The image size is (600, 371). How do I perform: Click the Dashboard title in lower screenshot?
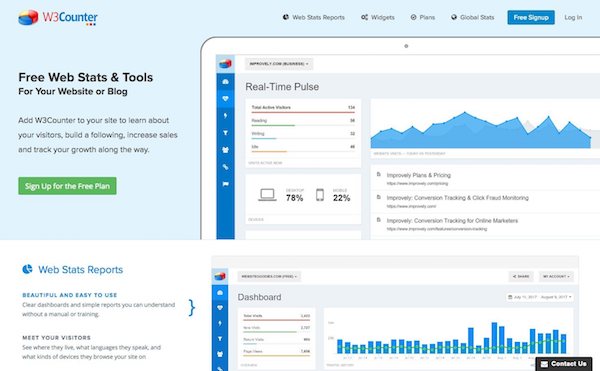pos(259,297)
